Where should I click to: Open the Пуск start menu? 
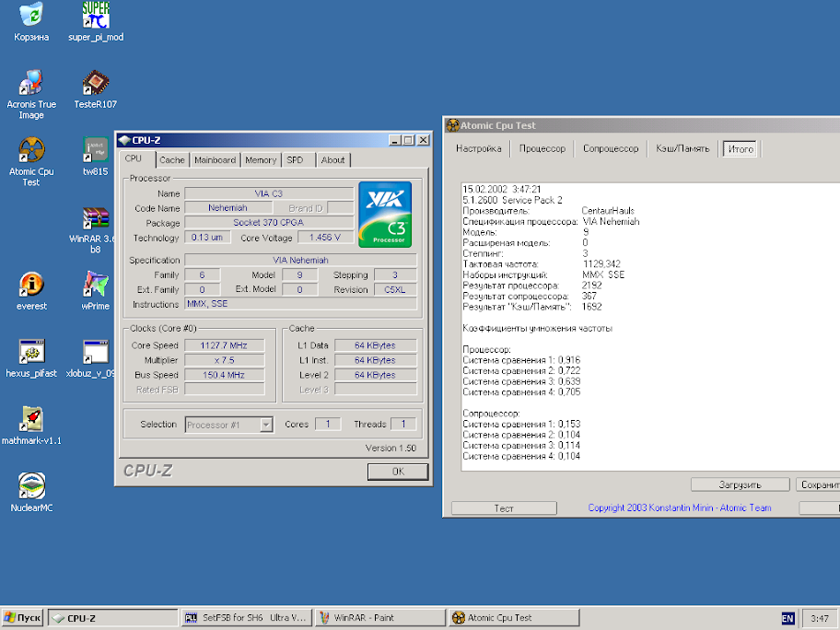coord(23,618)
